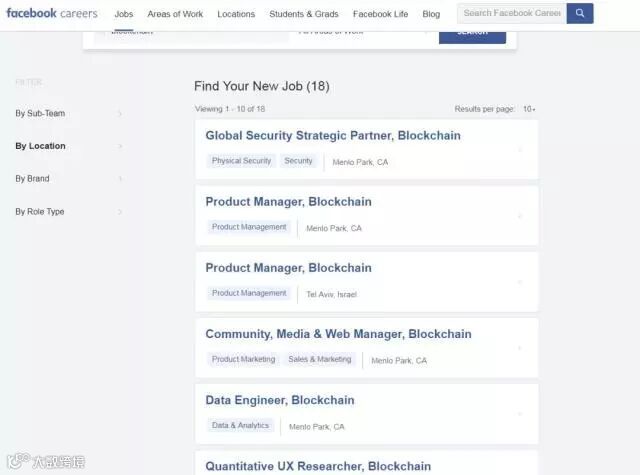
Task: Click 'Tel Aviv, Israel' location text
Action: pyautogui.click(x=331, y=294)
